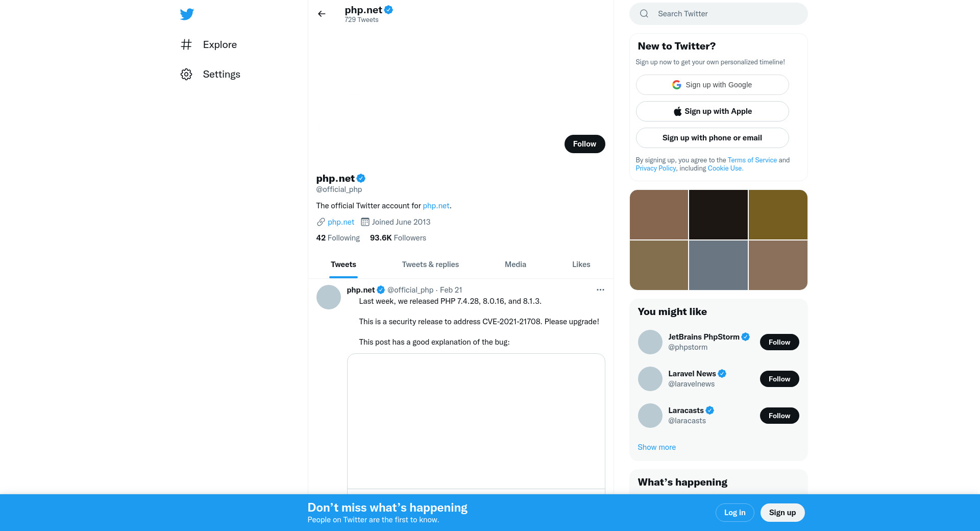Image resolution: width=980 pixels, height=531 pixels.
Task: Follow Laravel News account
Action: click(x=779, y=379)
